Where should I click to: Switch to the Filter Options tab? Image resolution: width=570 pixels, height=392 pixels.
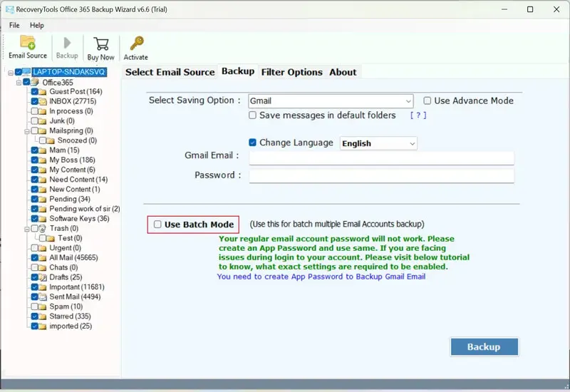click(x=291, y=72)
